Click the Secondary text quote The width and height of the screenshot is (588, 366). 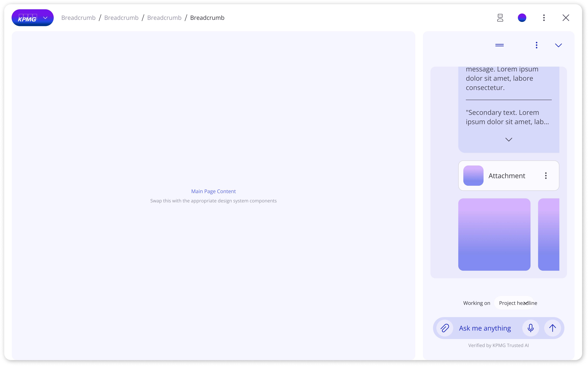(507, 117)
